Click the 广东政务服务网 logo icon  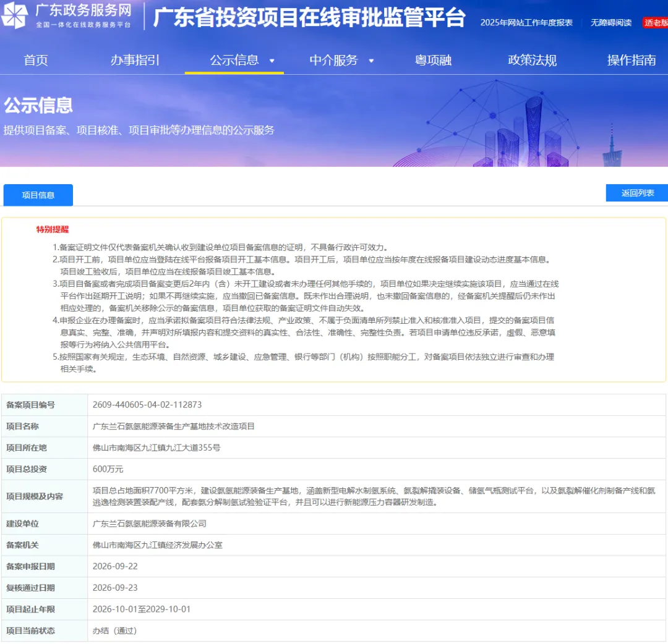15,15
